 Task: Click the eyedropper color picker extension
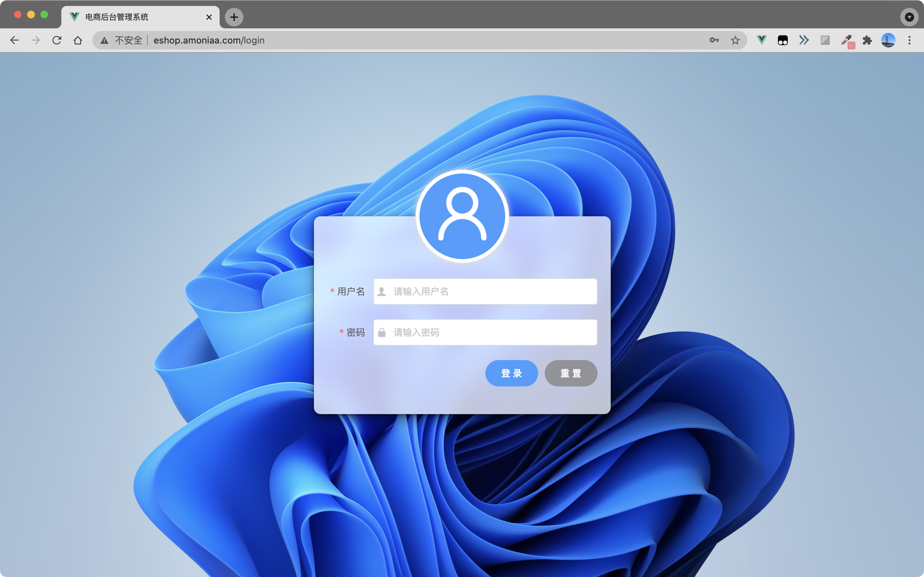click(x=847, y=40)
